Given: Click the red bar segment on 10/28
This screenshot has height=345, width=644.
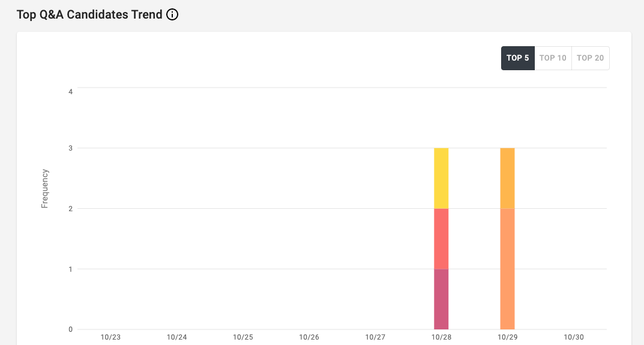Looking at the screenshot, I should coord(441,239).
